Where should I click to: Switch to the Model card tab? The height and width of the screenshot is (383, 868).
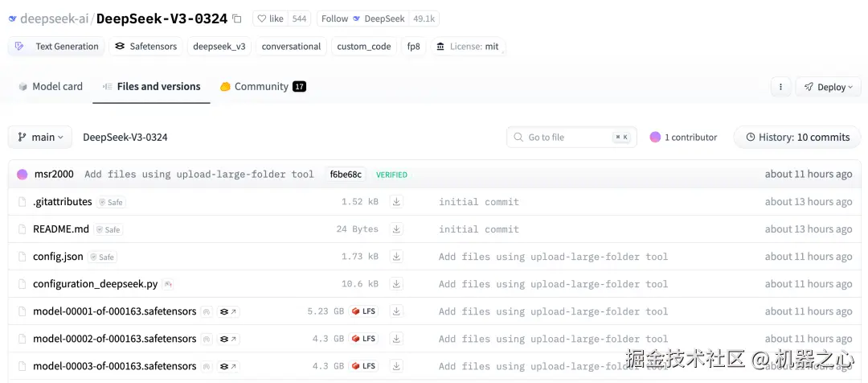click(51, 86)
